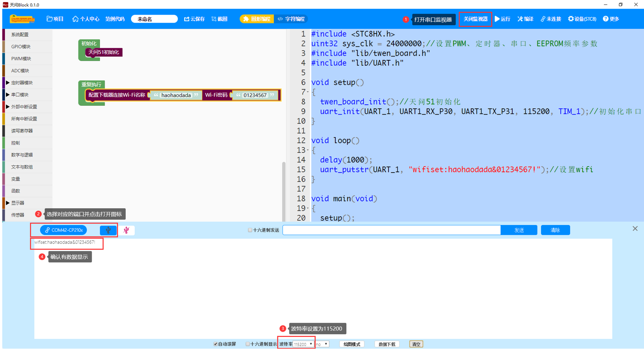Screen dimensions: 644x349
Task: Click the 未命名 project name field
Action: tap(154, 19)
